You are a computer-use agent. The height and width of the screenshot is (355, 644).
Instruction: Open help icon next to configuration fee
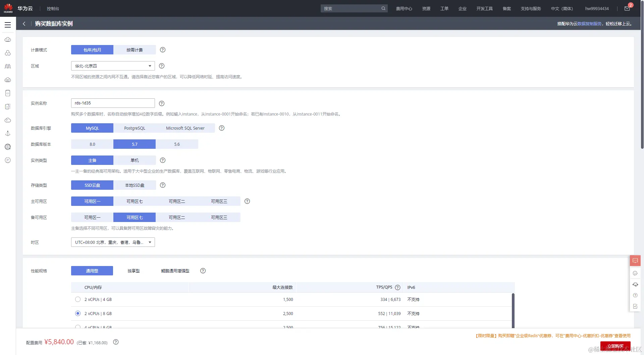pyautogui.click(x=116, y=342)
